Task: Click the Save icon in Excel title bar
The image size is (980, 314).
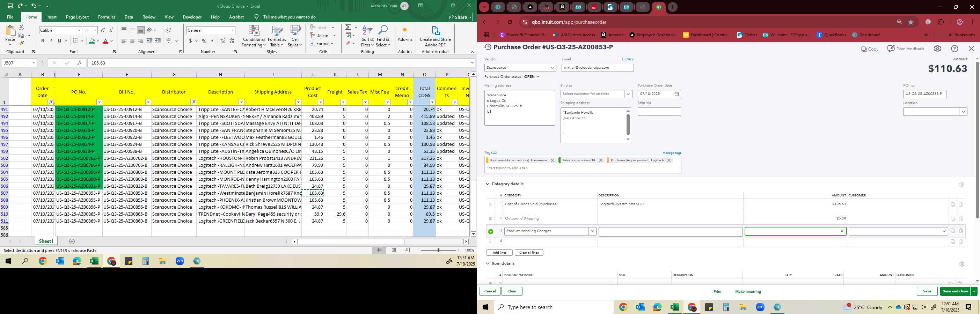Action: tap(10, 6)
